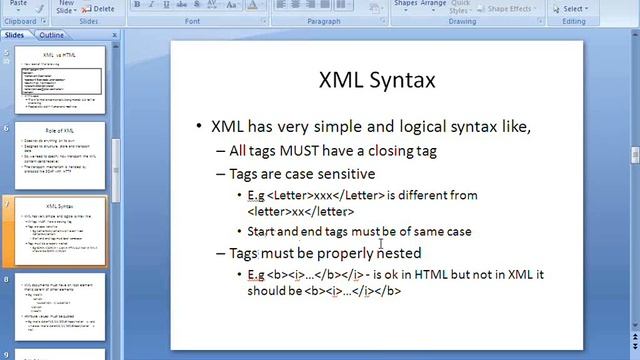Select slide 8 thumbnail
Image resolution: width=640 pixels, height=360 pixels.
[60, 307]
